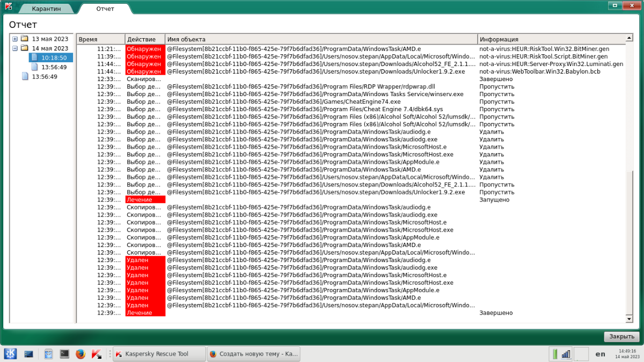644x362 pixels.
Task: Select the 14 мая 2023 tree item
Action: click(x=50, y=48)
